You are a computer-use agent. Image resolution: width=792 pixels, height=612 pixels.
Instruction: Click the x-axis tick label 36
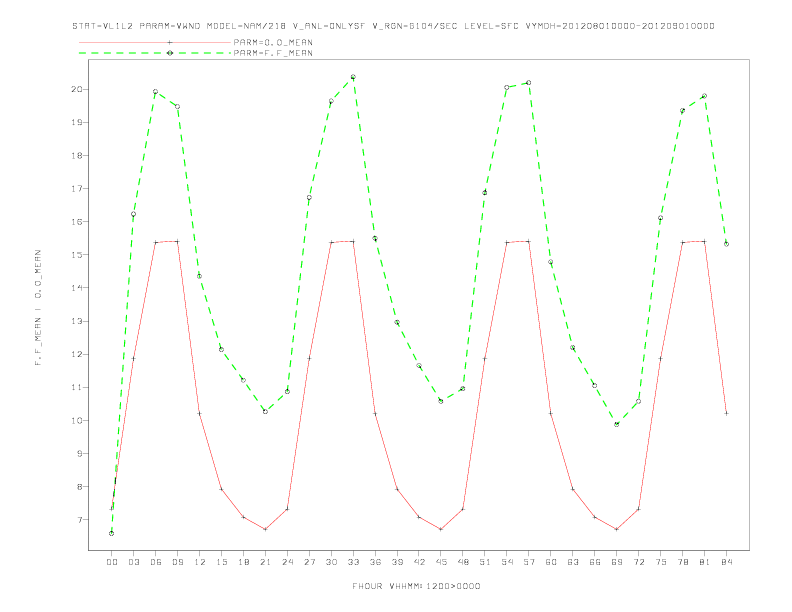375,562
